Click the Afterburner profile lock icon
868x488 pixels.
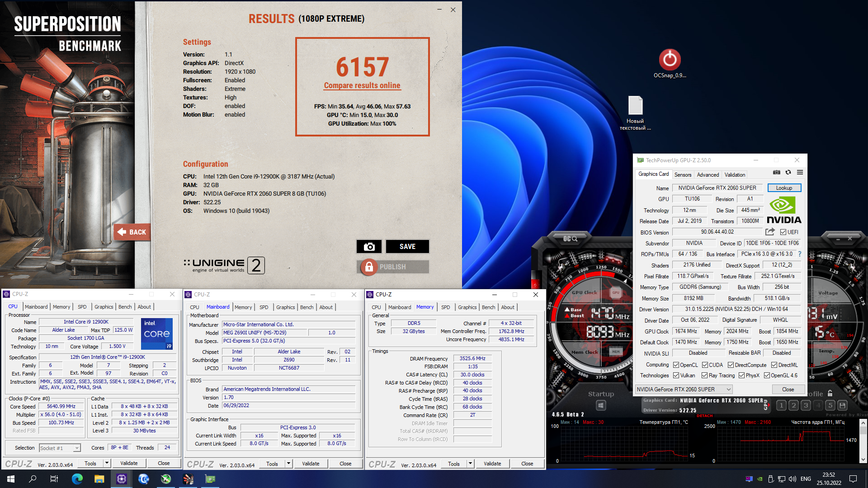click(830, 394)
